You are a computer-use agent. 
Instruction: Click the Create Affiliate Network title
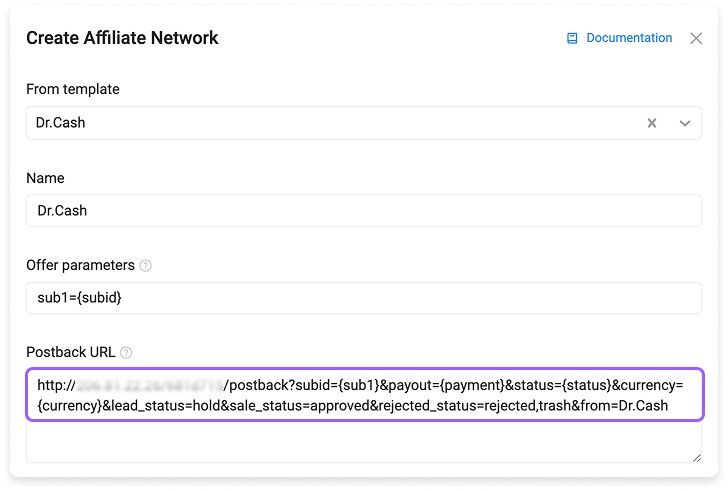[122, 38]
